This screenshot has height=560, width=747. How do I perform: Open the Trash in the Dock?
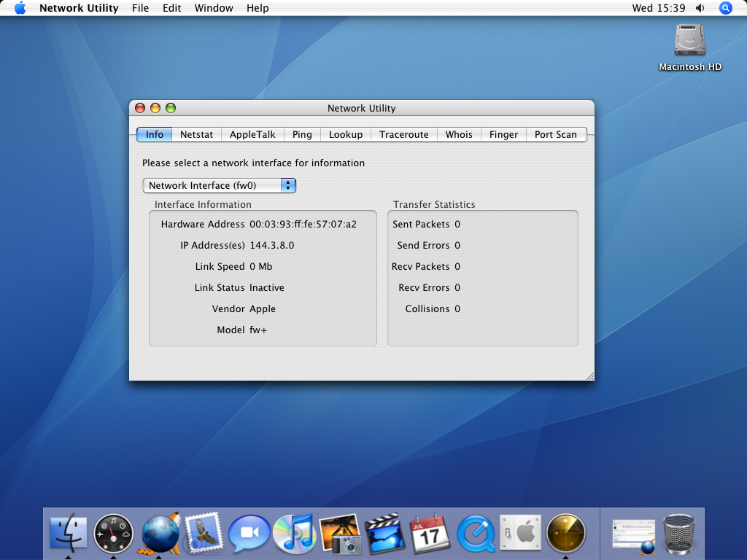[x=679, y=534]
